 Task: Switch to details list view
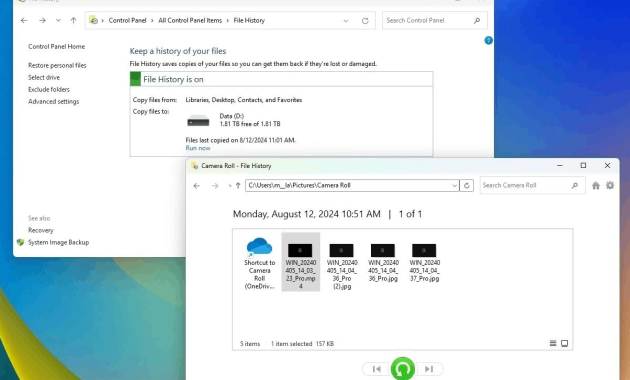click(553, 343)
